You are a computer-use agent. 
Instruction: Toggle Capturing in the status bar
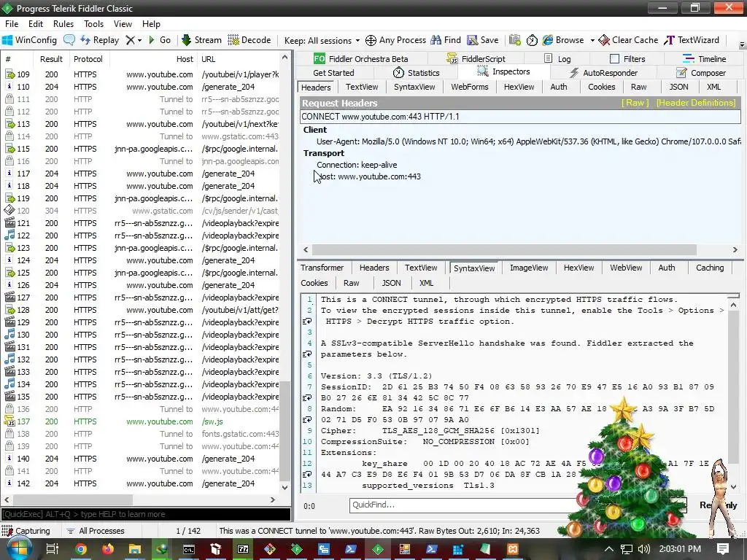[26, 531]
